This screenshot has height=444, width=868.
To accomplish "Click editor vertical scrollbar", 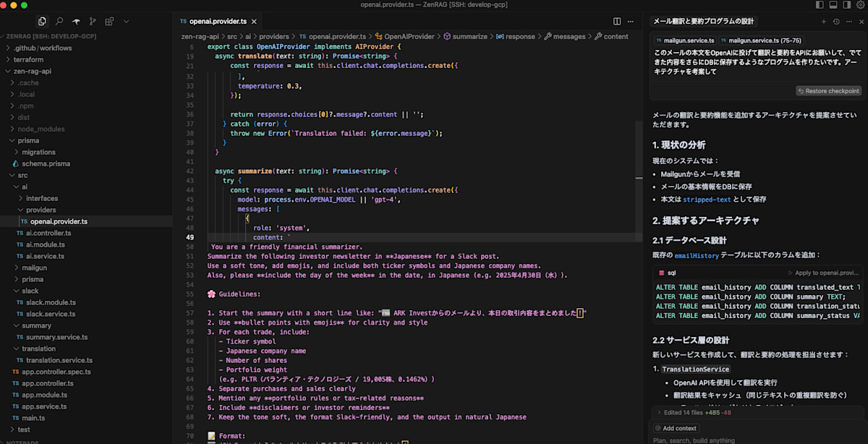I will pyautogui.click(x=638, y=181).
